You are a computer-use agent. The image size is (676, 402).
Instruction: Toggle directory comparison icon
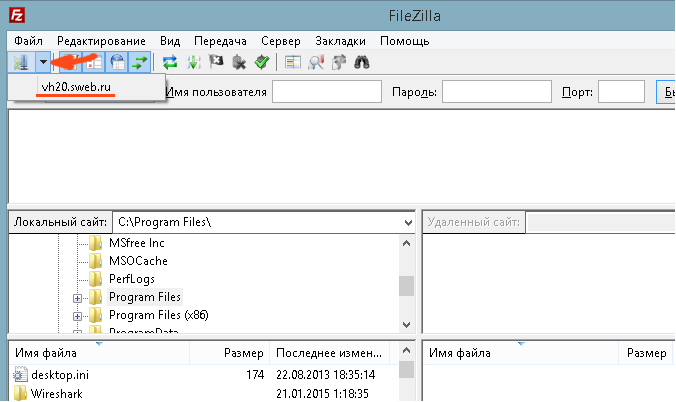click(x=316, y=63)
